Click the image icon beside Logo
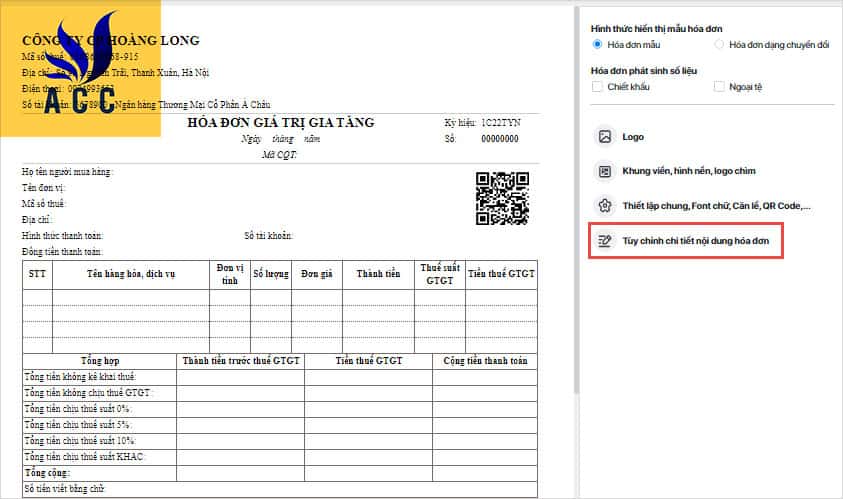 click(604, 137)
